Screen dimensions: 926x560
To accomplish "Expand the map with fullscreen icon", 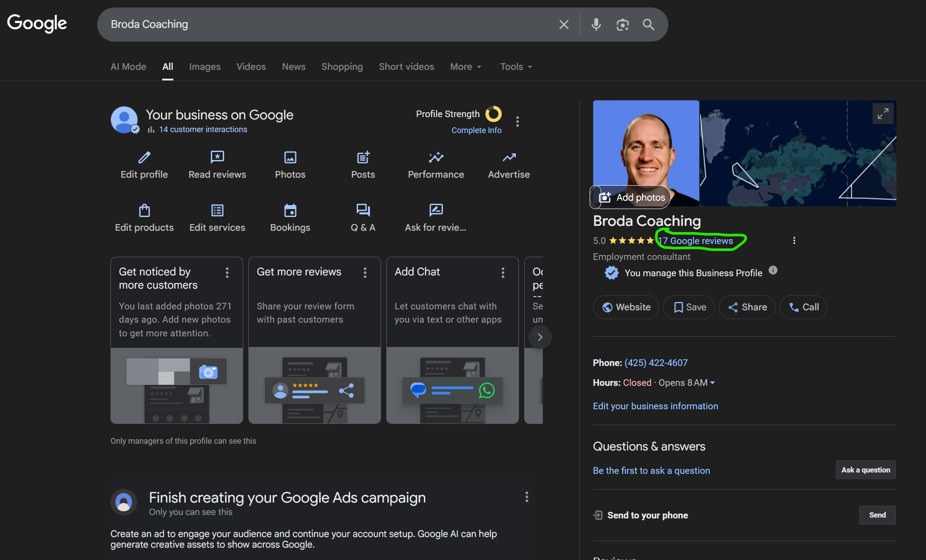I will [883, 114].
